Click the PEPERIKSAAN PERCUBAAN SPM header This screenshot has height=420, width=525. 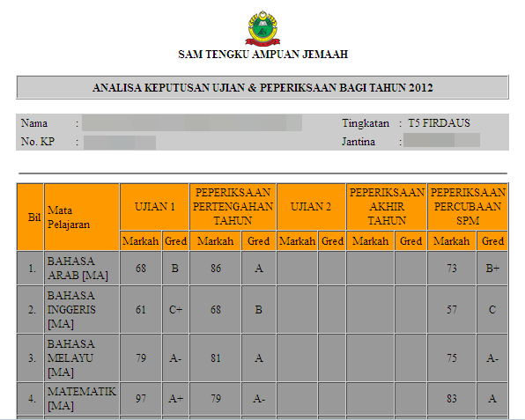pos(468,207)
